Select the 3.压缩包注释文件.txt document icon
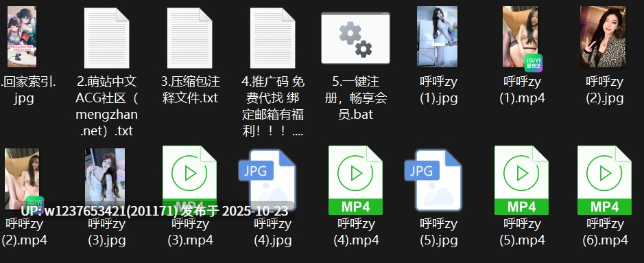644x263 pixels. pyautogui.click(x=190, y=38)
